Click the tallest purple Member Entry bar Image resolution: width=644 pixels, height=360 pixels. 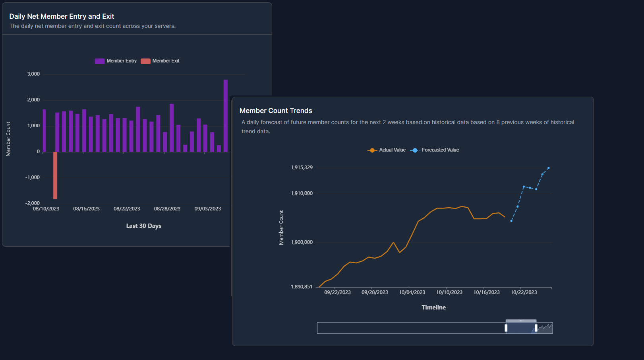pos(226,115)
